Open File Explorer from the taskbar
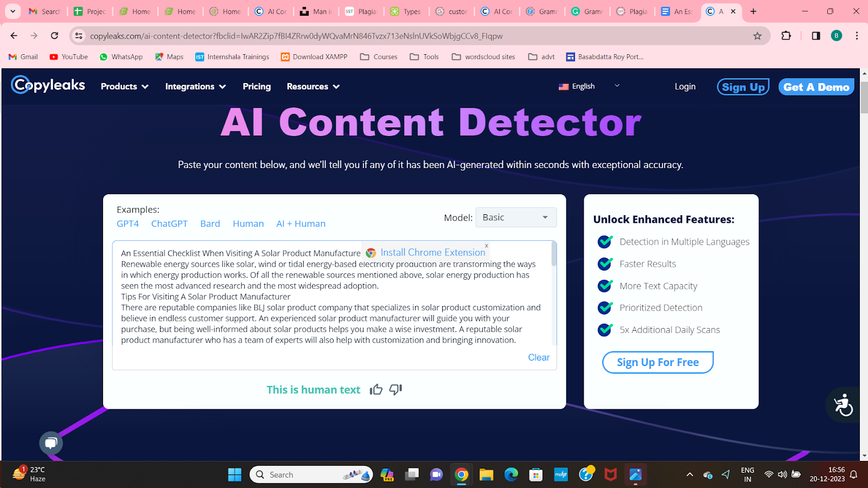This screenshot has height=488, width=868. point(486,474)
